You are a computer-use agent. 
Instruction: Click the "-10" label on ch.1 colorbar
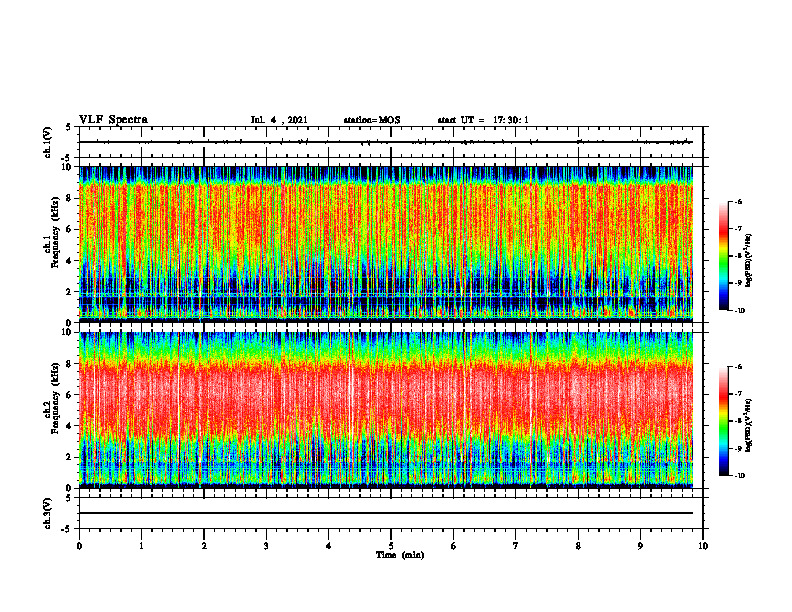tap(739, 311)
